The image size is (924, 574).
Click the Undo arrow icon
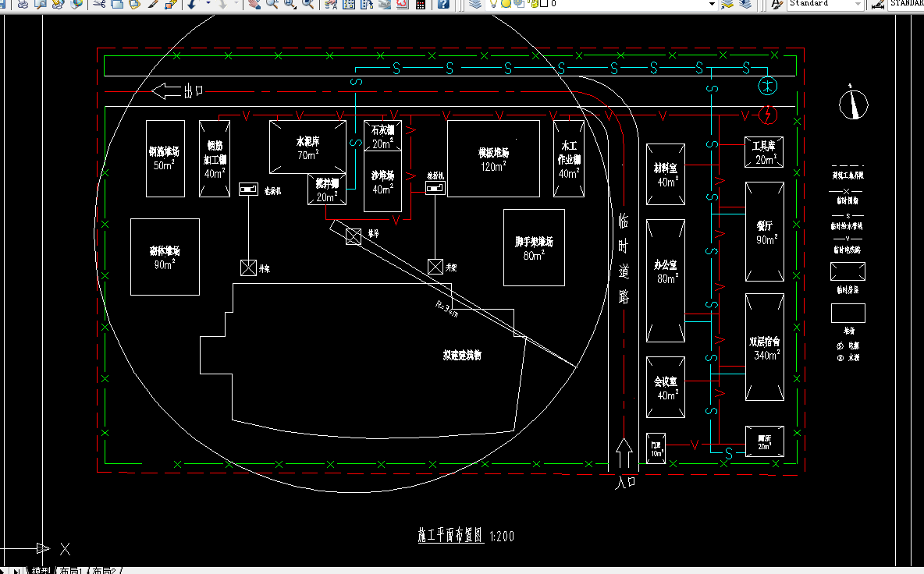coord(191,4)
